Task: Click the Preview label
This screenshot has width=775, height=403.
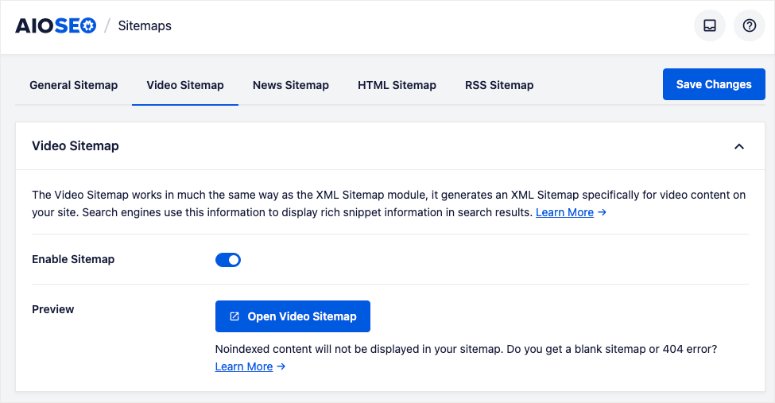Action: (x=53, y=310)
